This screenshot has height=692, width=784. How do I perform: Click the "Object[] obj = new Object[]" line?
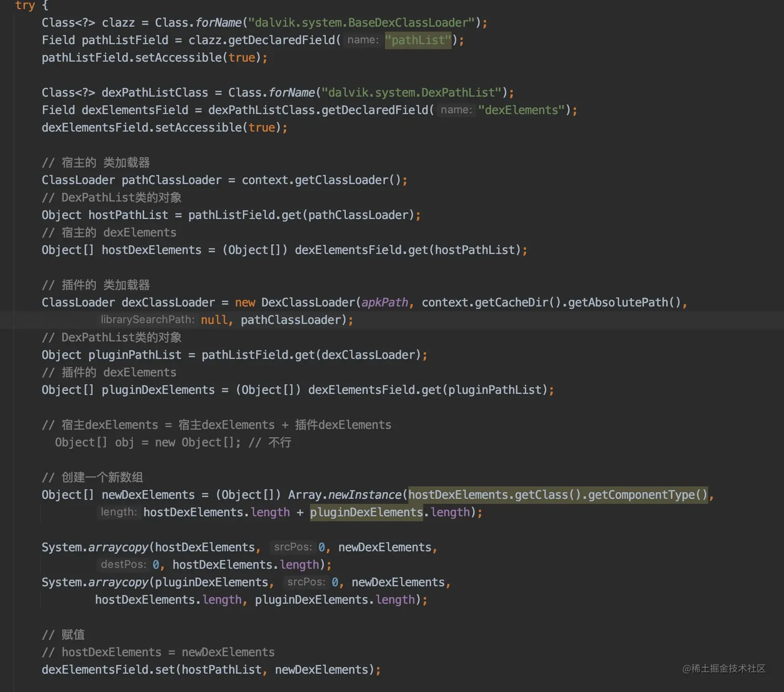tap(148, 442)
